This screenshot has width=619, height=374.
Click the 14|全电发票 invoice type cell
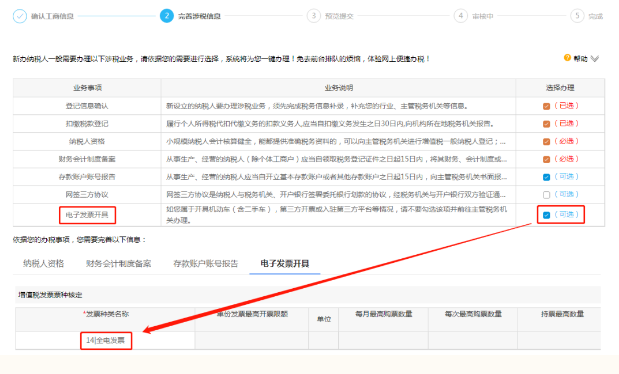click(x=105, y=340)
